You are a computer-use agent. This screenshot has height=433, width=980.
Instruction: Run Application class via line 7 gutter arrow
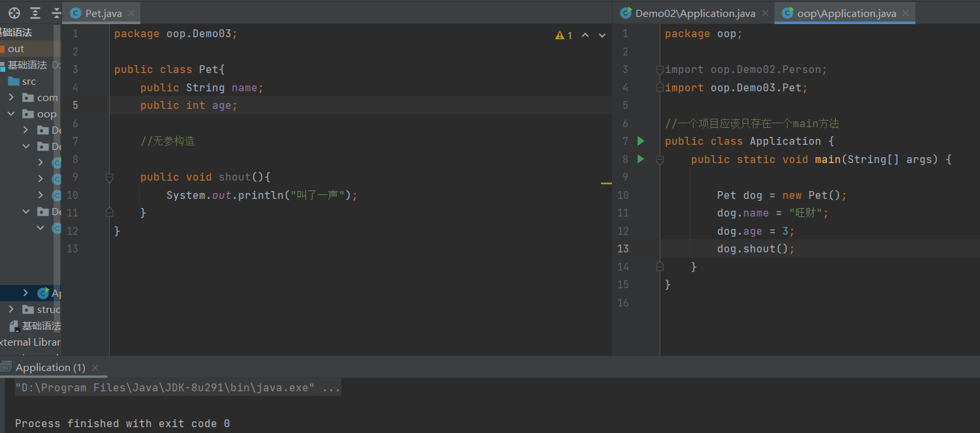click(x=641, y=141)
